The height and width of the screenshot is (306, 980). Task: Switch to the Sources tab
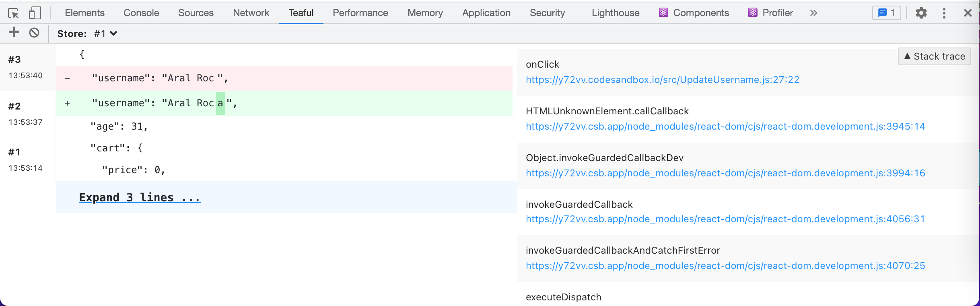click(x=196, y=13)
